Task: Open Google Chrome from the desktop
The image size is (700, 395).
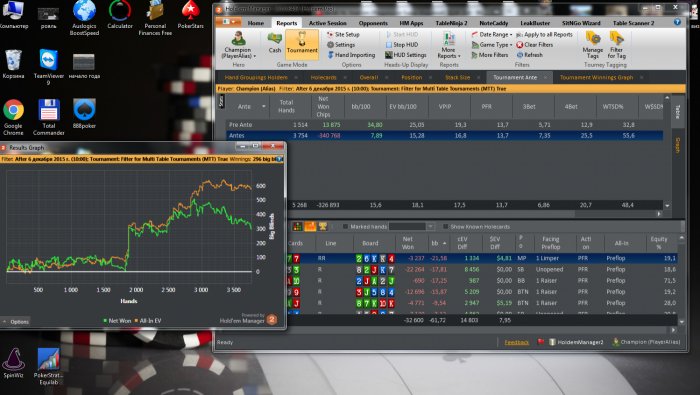Action: coord(13,117)
